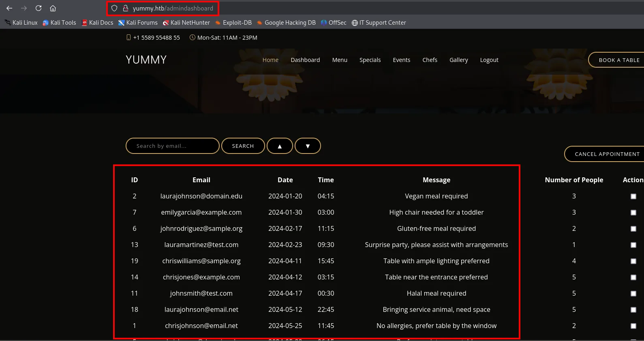This screenshot has height=341, width=644.
Task: Go to browser home icon
Action: [53, 8]
